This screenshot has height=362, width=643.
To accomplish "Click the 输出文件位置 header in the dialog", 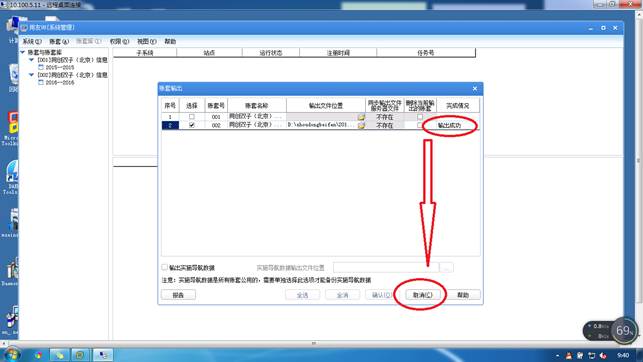I will pyautogui.click(x=326, y=105).
